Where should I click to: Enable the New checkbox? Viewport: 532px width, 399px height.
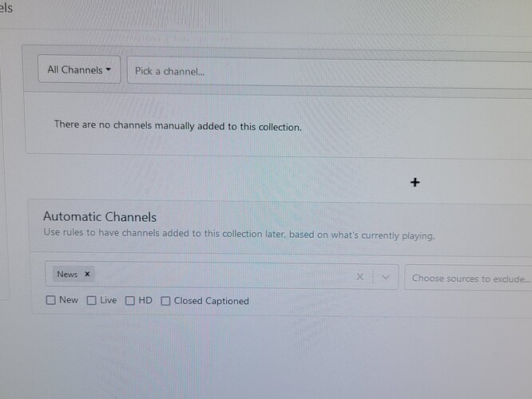point(51,301)
